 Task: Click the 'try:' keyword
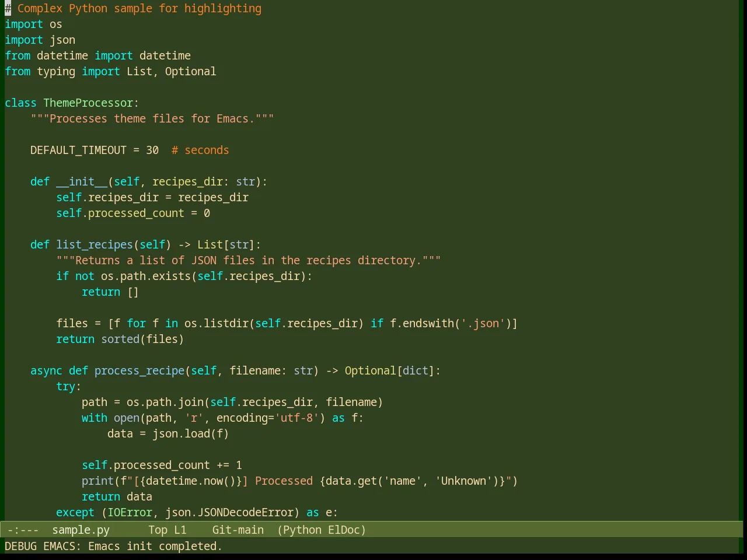[69, 386]
